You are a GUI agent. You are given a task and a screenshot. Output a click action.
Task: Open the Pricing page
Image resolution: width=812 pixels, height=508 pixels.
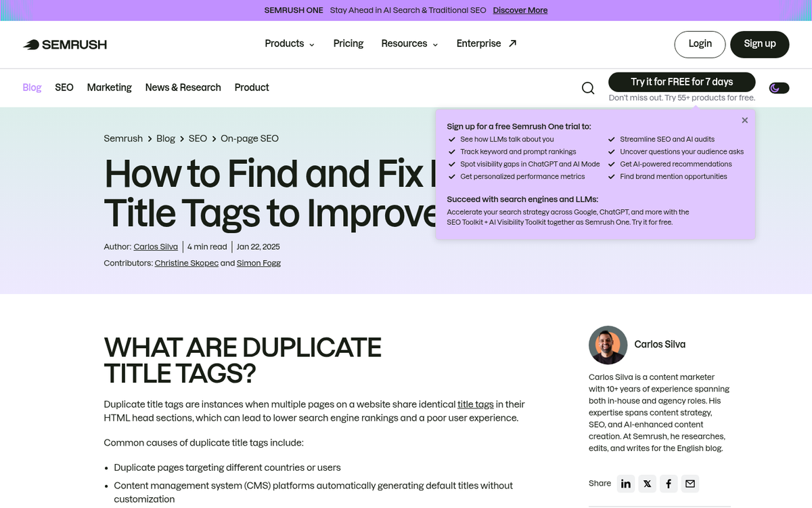pos(348,43)
